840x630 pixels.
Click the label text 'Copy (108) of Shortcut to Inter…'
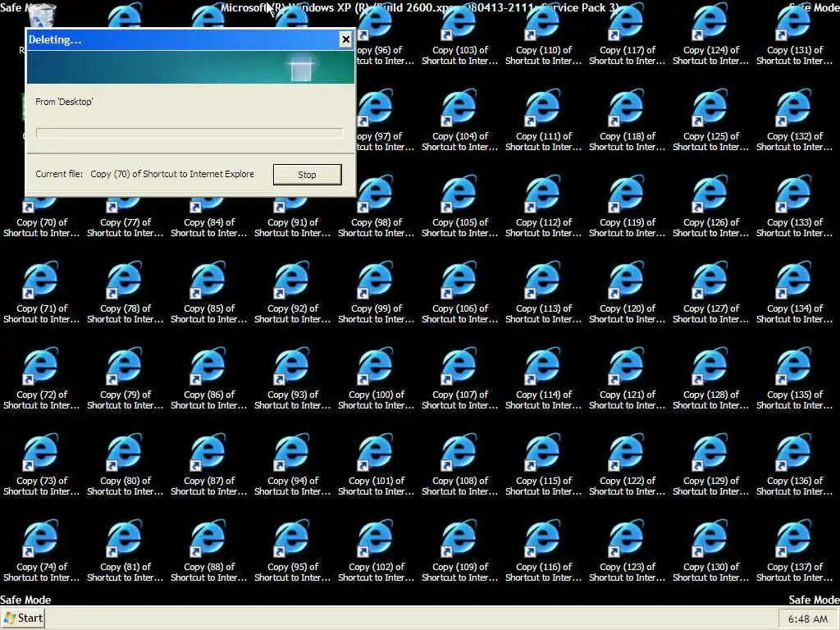pos(459,486)
